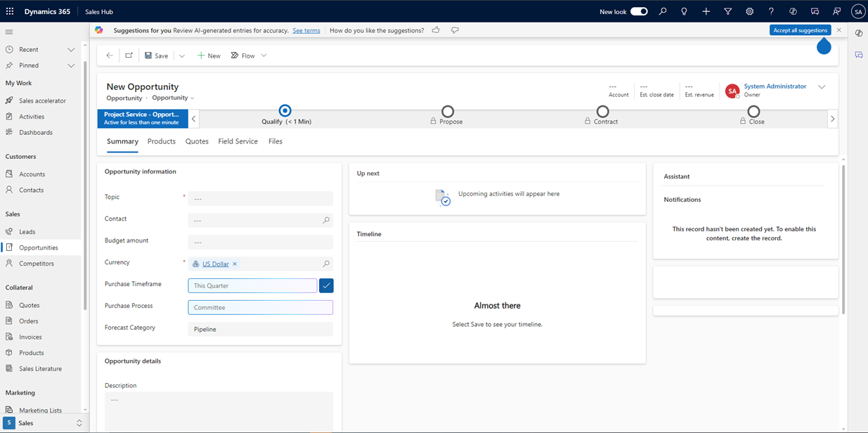Toggle the New look switch off

click(x=640, y=11)
